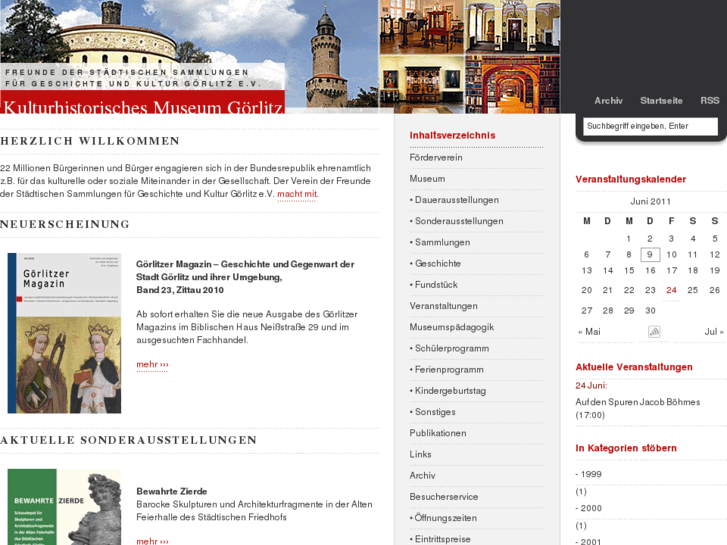Follow the 'macht mit' link
Image resolution: width=727 pixels, height=545 pixels.
pos(297,194)
